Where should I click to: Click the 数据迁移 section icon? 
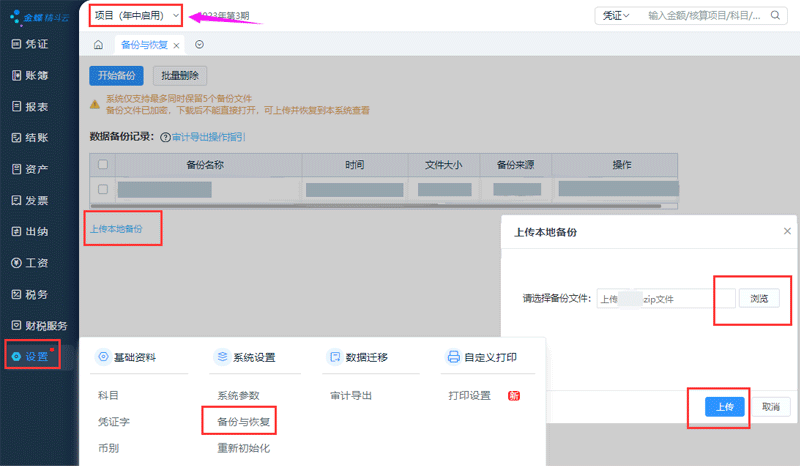point(335,357)
